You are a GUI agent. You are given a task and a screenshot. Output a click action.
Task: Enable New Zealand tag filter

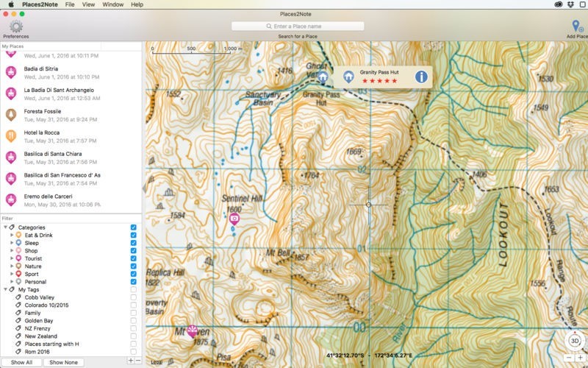point(134,336)
